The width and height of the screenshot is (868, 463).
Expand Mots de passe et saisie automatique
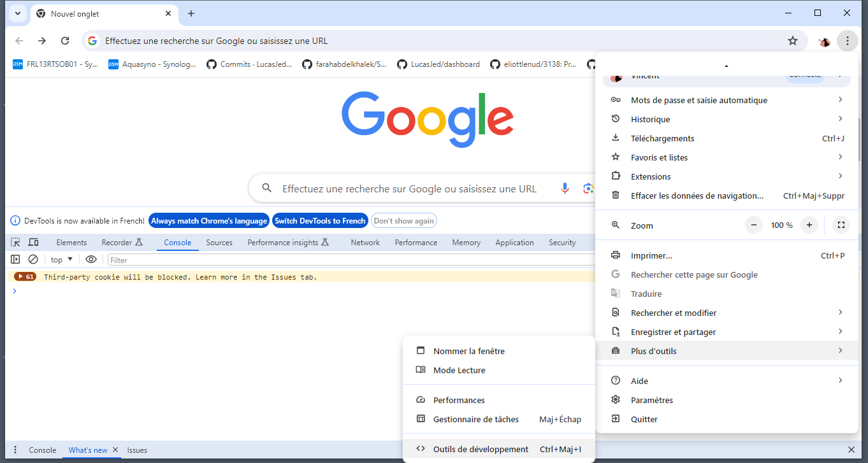click(x=727, y=100)
